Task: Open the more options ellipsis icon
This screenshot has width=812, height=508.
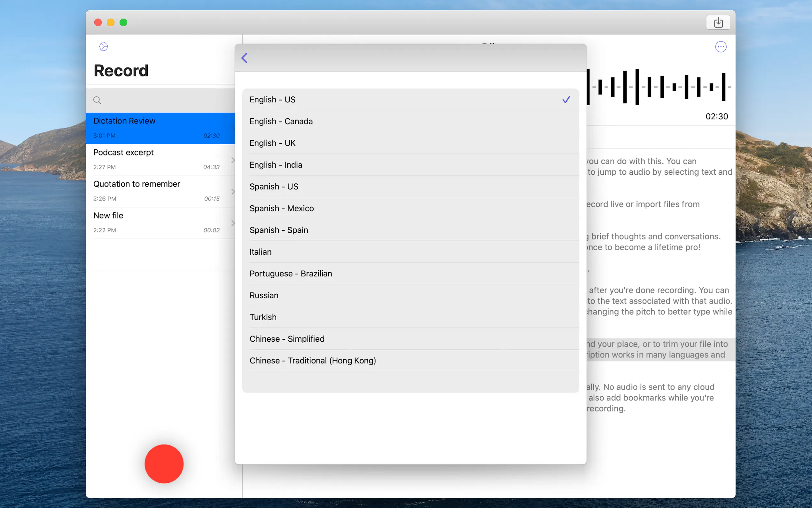Action: point(720,47)
